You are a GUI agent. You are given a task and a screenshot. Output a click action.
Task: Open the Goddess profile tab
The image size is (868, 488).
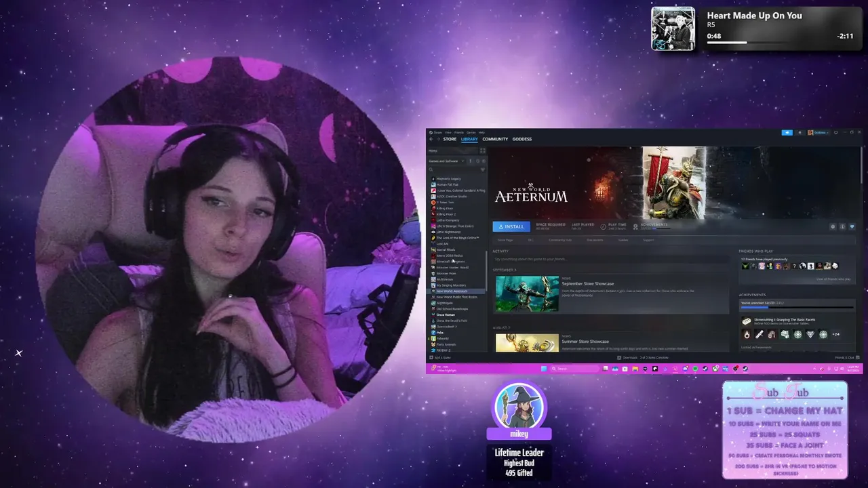coord(522,139)
